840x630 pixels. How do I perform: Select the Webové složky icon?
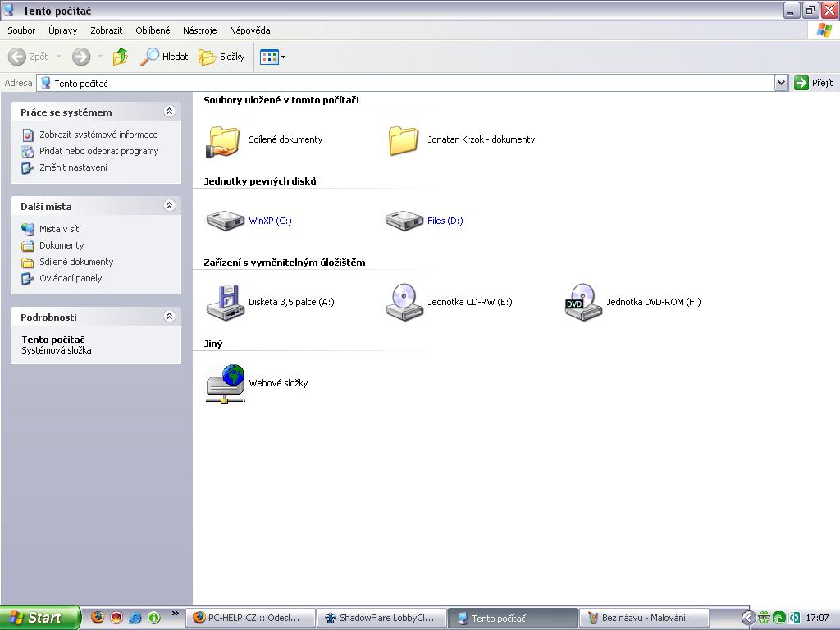226,384
